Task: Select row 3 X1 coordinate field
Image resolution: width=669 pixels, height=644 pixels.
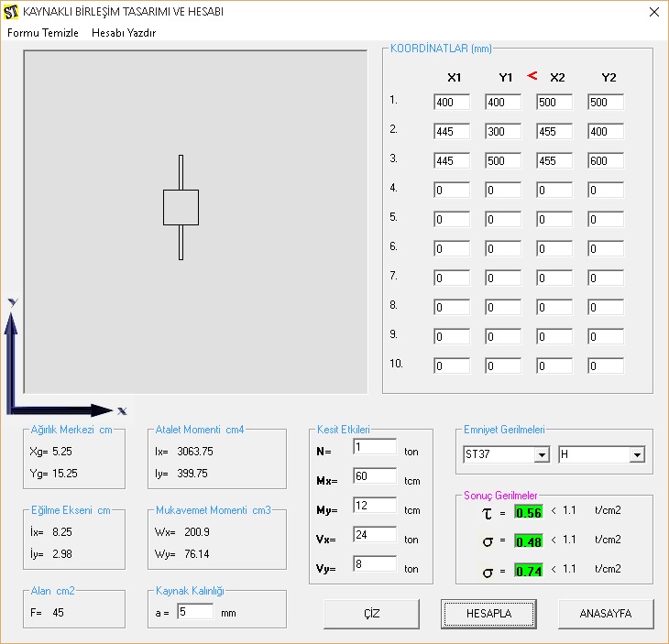Action: tap(452, 161)
